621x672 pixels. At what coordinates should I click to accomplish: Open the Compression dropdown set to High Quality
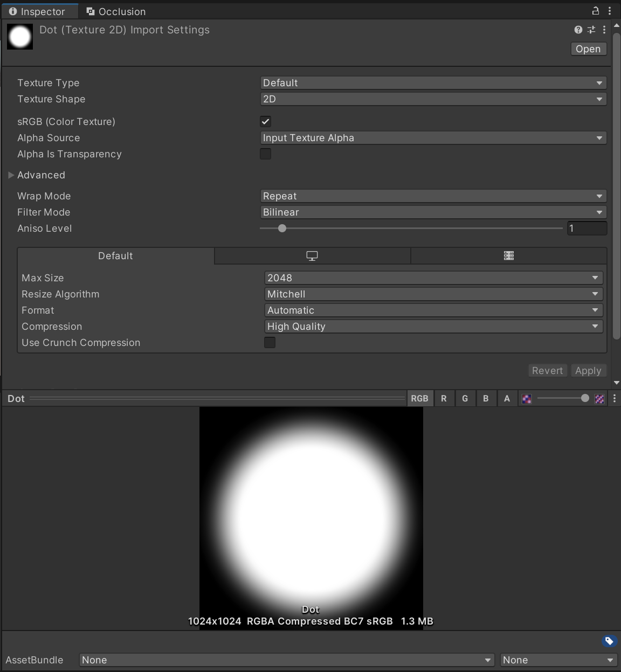pos(433,327)
